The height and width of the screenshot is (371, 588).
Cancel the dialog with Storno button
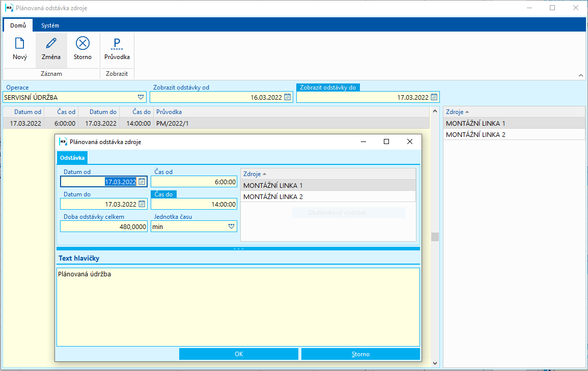click(x=360, y=354)
